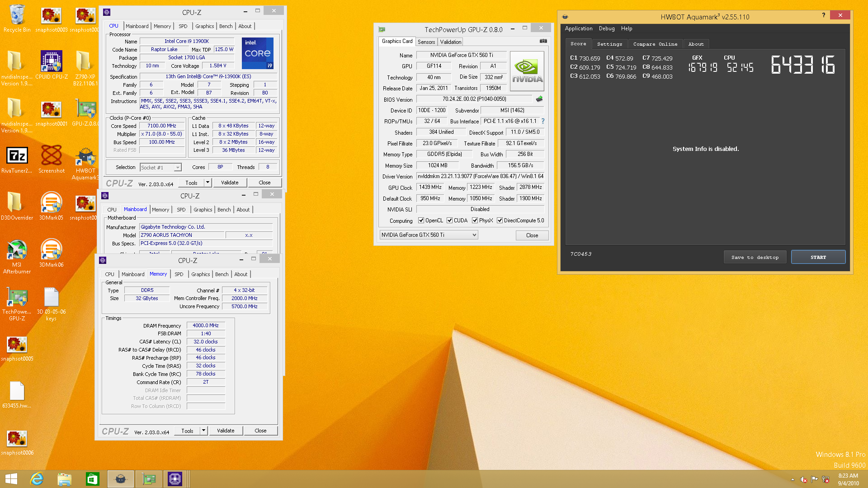Click Tools button in top CPU-Z window
The height and width of the screenshot is (488, 868).
pos(191,183)
